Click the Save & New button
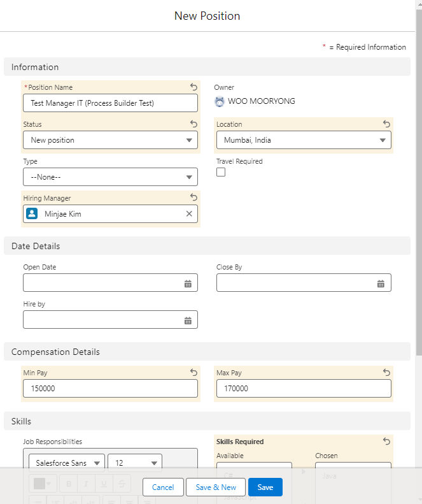The image size is (422, 504). pyautogui.click(x=216, y=487)
